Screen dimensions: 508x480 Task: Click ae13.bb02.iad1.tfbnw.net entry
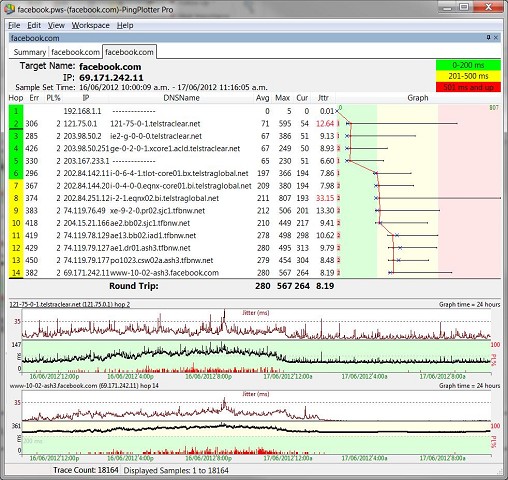(x=153, y=235)
